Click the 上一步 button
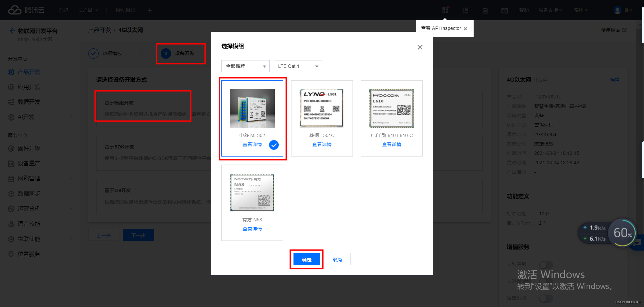The height and width of the screenshot is (307, 644). click(104, 235)
